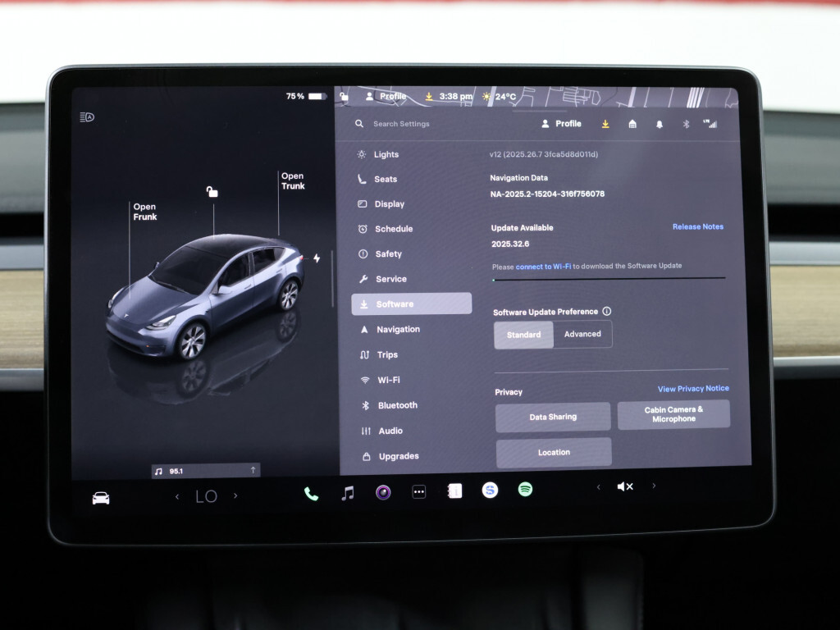This screenshot has width=840, height=630.
Task: Select Advanced software update preference
Action: 582,334
